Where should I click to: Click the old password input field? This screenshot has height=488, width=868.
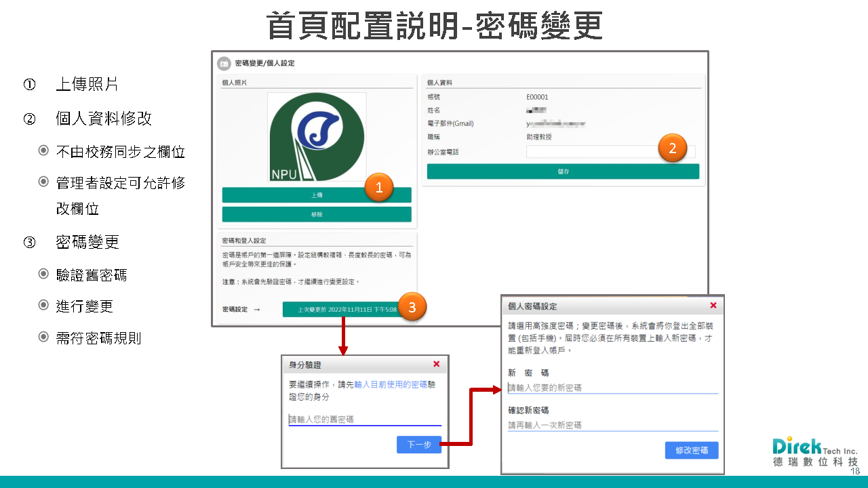pyautogui.click(x=365, y=420)
